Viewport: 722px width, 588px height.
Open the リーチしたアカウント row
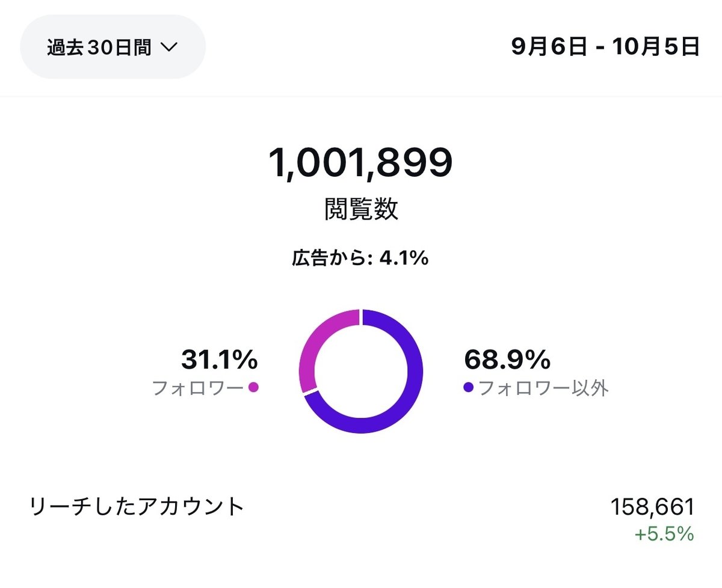[137, 507]
